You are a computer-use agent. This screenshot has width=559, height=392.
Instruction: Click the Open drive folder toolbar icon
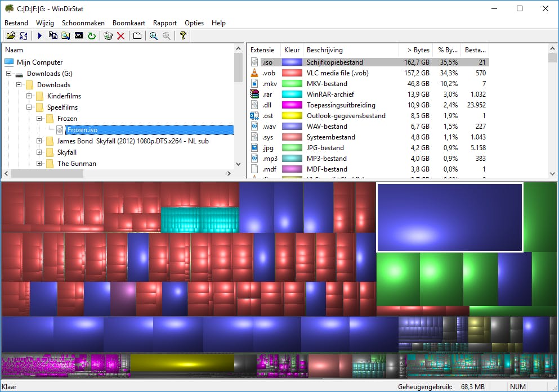coord(11,35)
